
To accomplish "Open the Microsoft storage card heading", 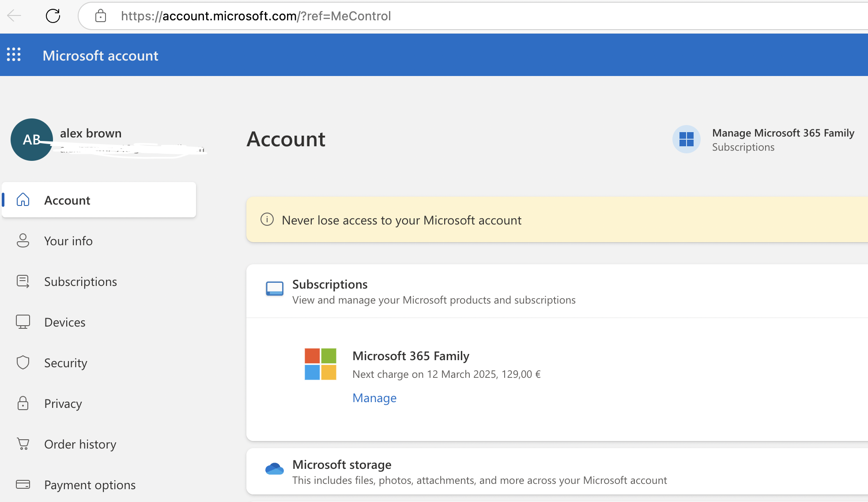I will pyautogui.click(x=342, y=464).
